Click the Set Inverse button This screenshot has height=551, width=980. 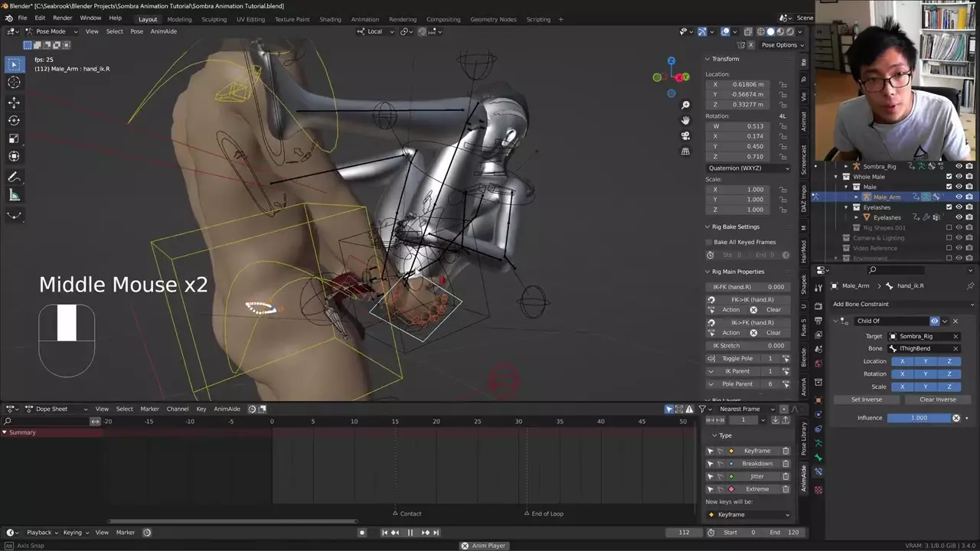[867, 399]
